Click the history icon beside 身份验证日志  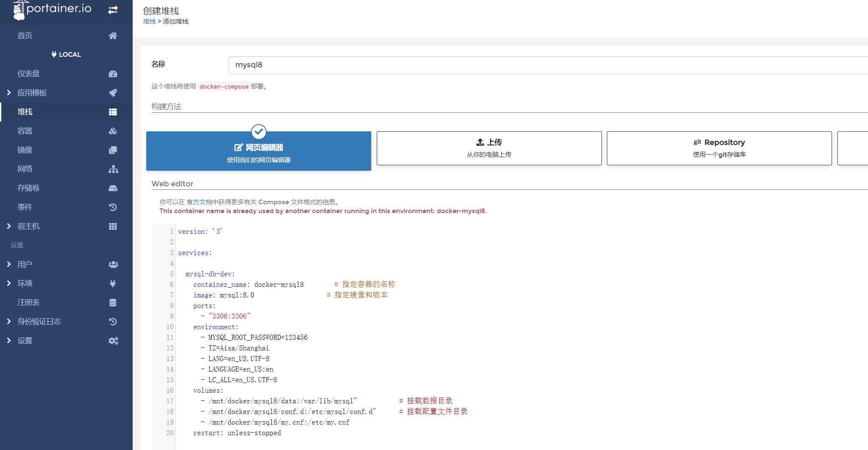[113, 322]
